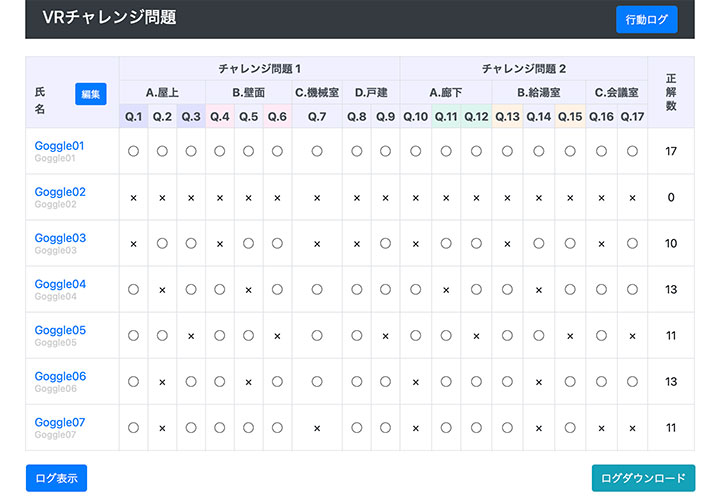Click Goggle07's Q.16 cross mark
Screen dimensions: 720x500
602,429
